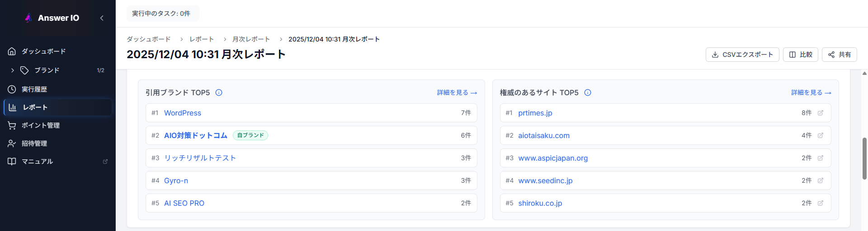Go to 実行履歴 in the sidebar
Viewport: 868px width, 231px height.
click(x=34, y=89)
